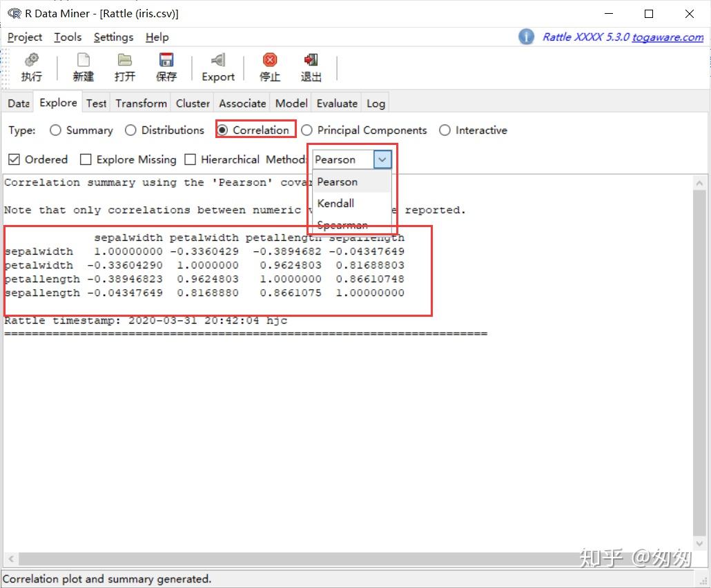Screen dimensions: 711x588
Task: Click the Execute (执行) gear icon
Action: [x=31, y=59]
